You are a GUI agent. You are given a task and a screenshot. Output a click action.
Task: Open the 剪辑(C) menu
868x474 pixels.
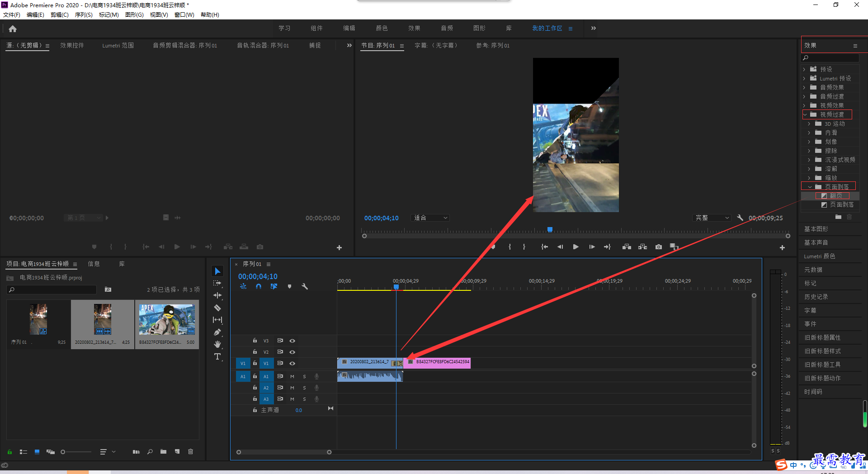pyautogui.click(x=60, y=15)
